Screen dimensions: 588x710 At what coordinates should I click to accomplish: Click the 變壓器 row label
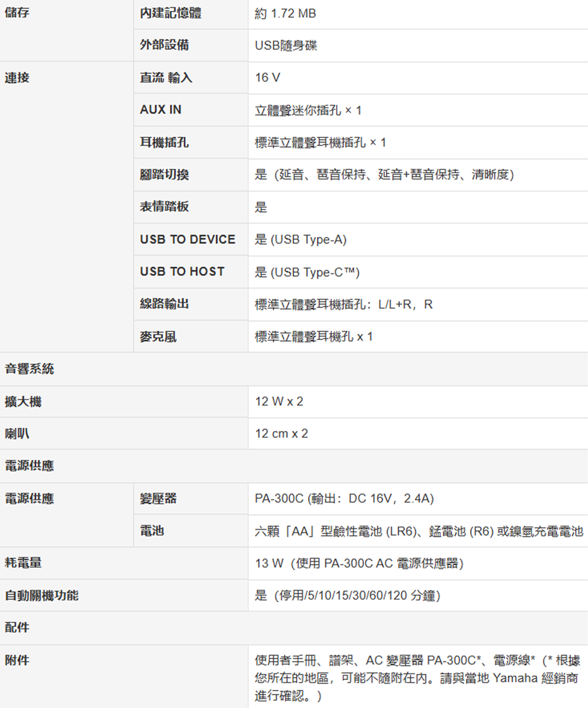[x=158, y=498]
